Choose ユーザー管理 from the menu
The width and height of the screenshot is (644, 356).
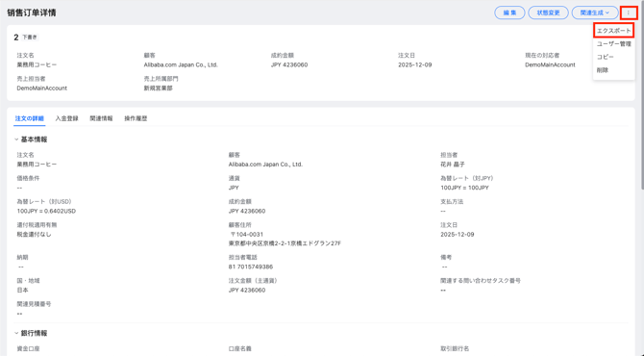(613, 44)
